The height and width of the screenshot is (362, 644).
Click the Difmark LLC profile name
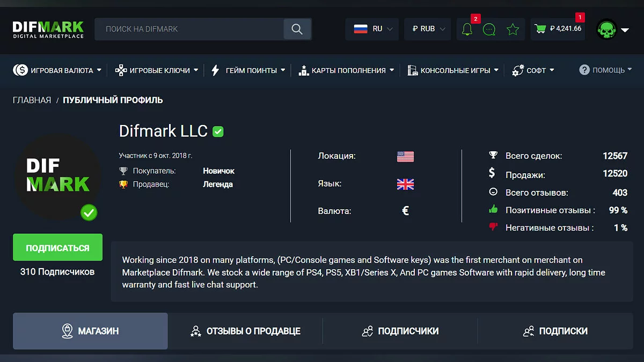coord(164,131)
